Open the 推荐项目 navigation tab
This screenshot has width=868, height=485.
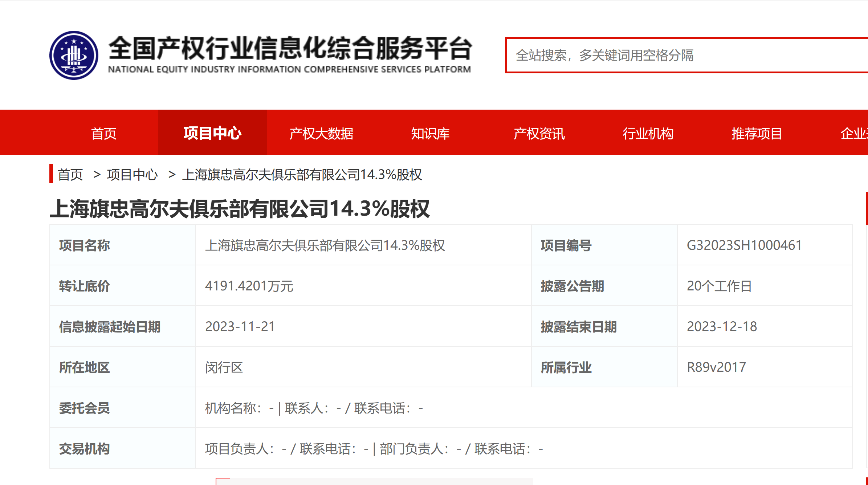[x=757, y=133]
